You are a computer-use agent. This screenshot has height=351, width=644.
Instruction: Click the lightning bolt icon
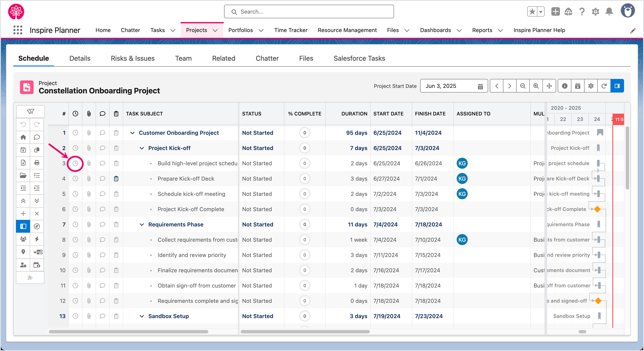(x=37, y=239)
